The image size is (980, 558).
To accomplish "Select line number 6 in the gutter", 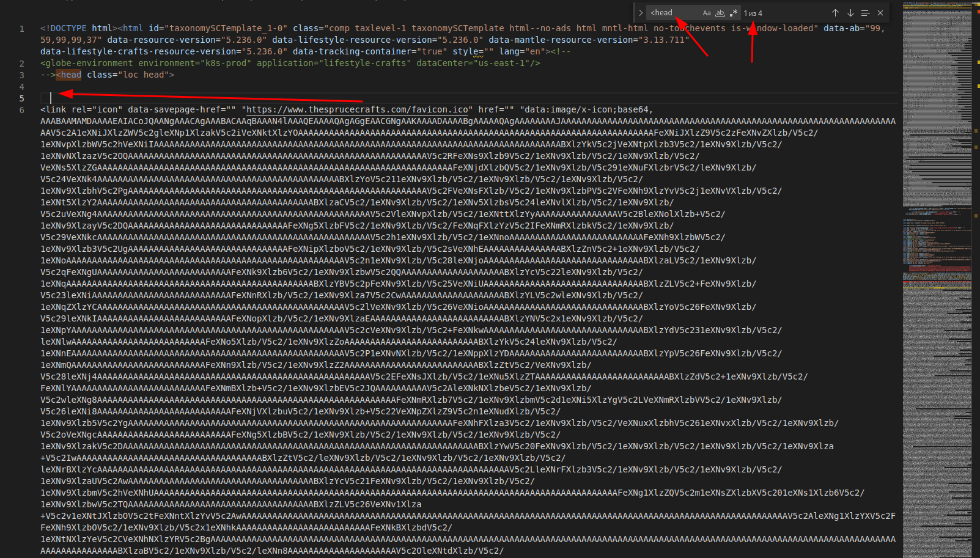I will pyautogui.click(x=22, y=110).
